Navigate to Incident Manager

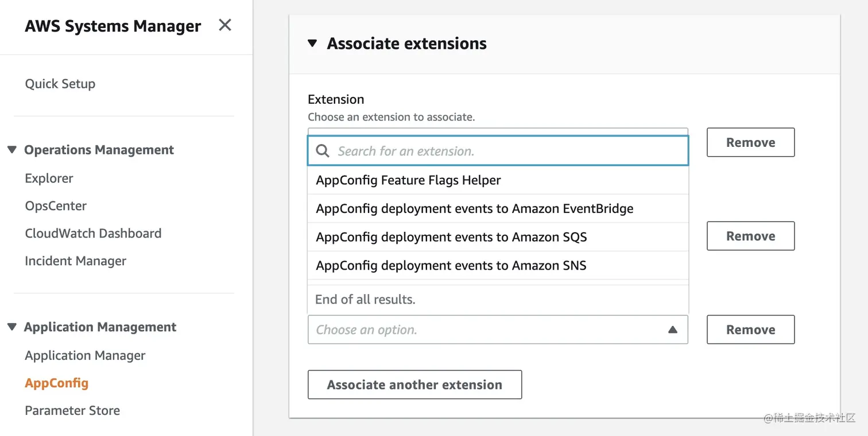[76, 261]
